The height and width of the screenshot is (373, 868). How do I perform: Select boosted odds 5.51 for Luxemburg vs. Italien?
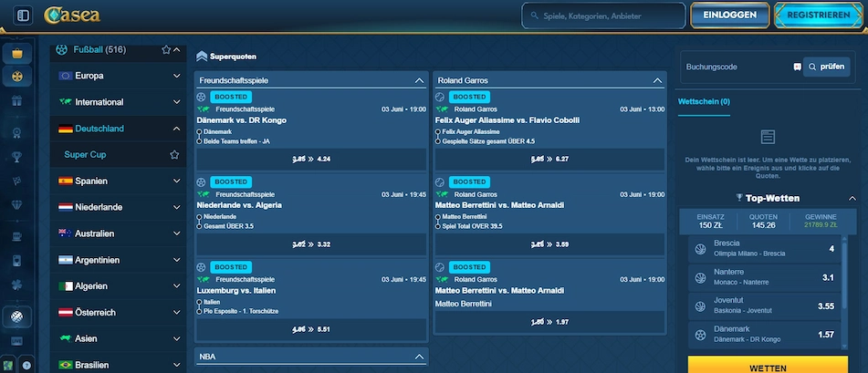(x=311, y=329)
